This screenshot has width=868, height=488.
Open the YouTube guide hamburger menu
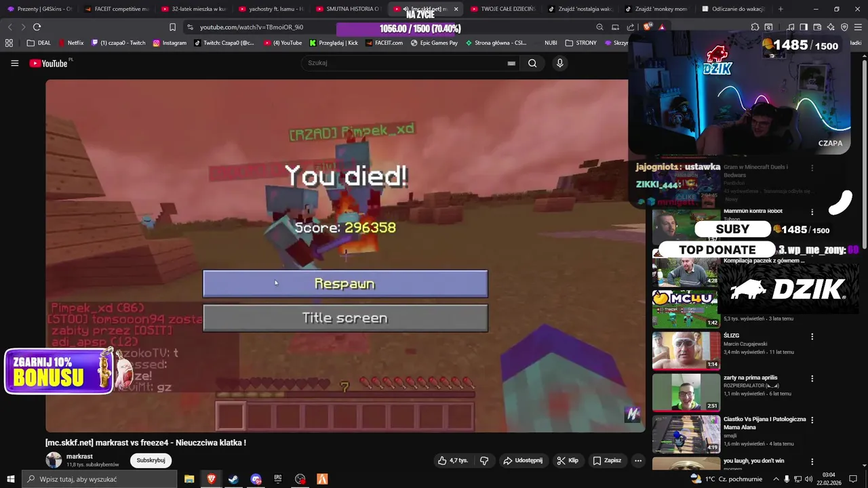point(14,63)
